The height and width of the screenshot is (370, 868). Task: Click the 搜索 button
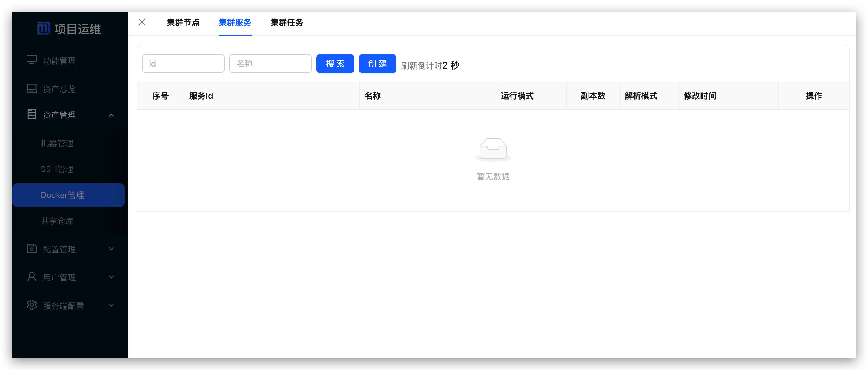[x=335, y=63]
